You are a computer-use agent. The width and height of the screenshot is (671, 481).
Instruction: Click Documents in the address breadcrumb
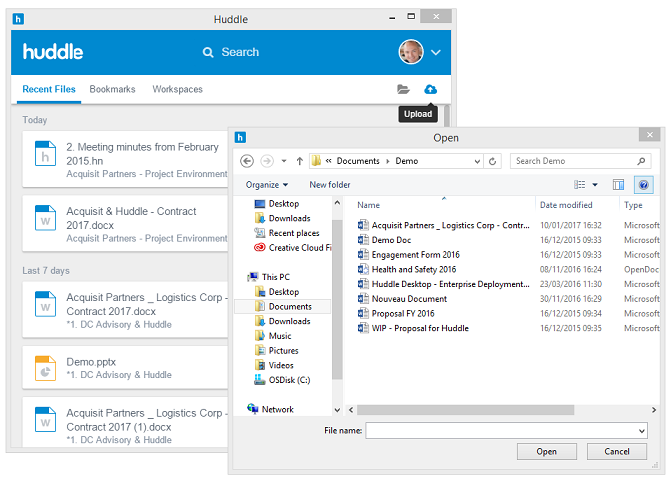[358, 161]
